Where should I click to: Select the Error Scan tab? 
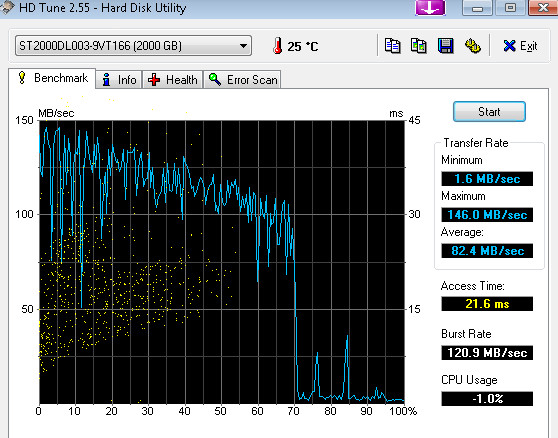[242, 80]
